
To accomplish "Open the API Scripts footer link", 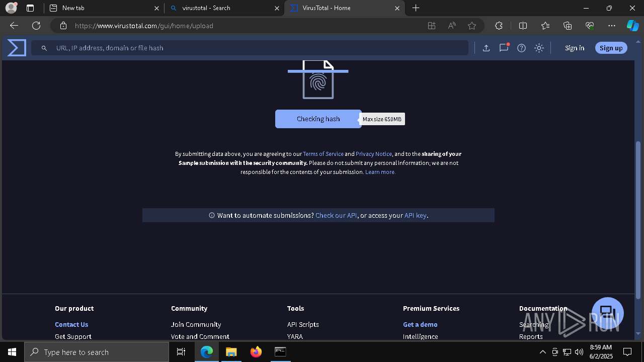I will click(x=303, y=324).
